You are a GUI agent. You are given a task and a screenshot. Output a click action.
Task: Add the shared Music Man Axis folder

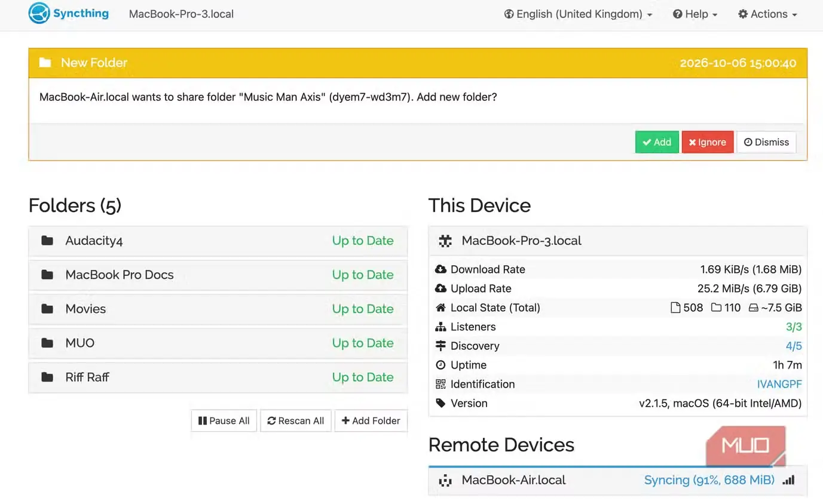coord(657,142)
